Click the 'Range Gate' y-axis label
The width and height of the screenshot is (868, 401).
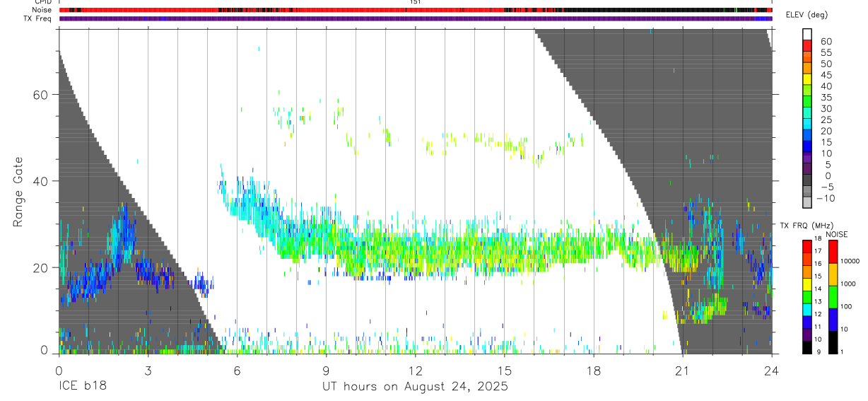[18, 192]
